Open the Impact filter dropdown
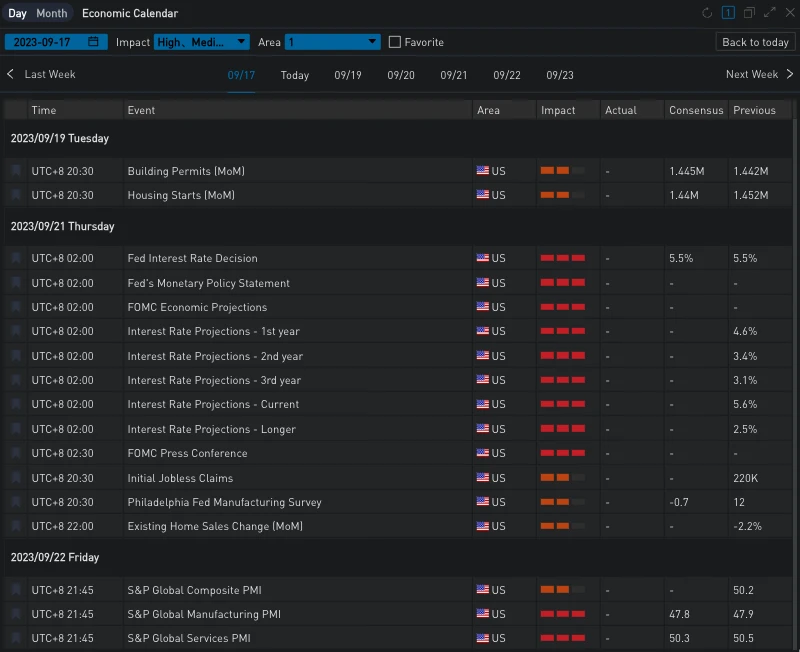800x652 pixels. 202,42
